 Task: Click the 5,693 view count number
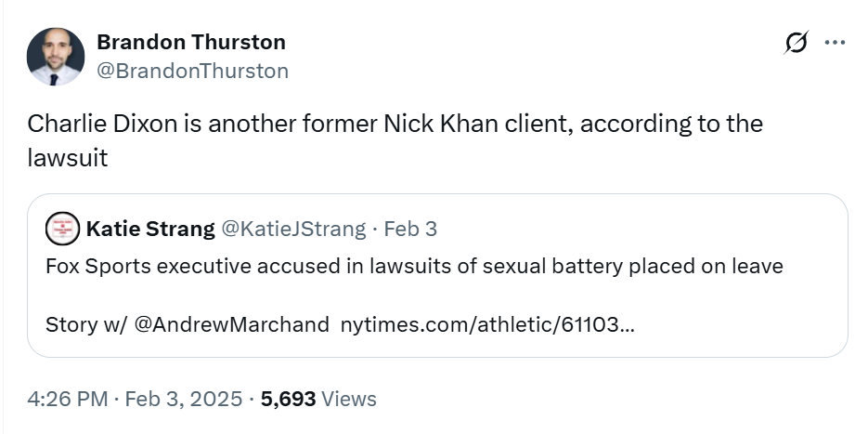[x=288, y=399]
